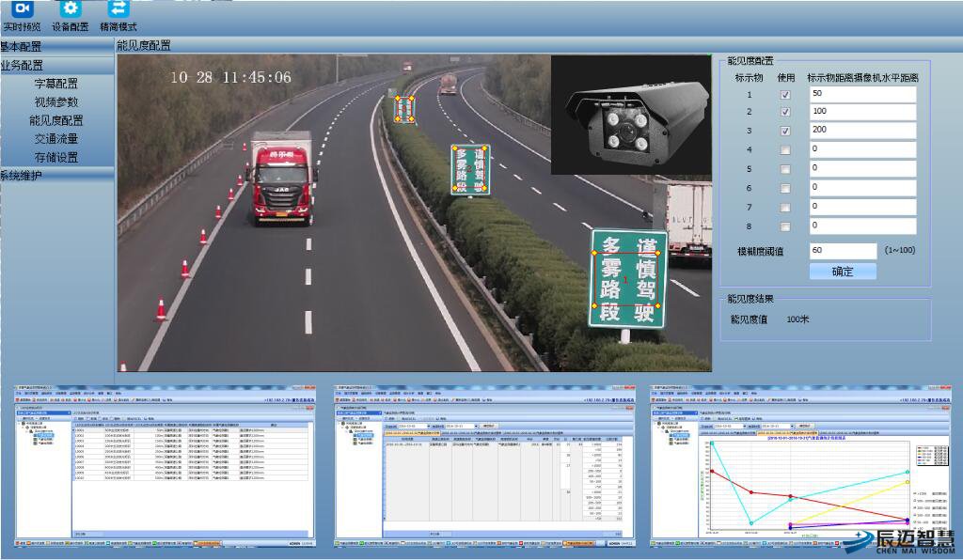
Task: Click the distance field for marker 8
Action: (862, 226)
